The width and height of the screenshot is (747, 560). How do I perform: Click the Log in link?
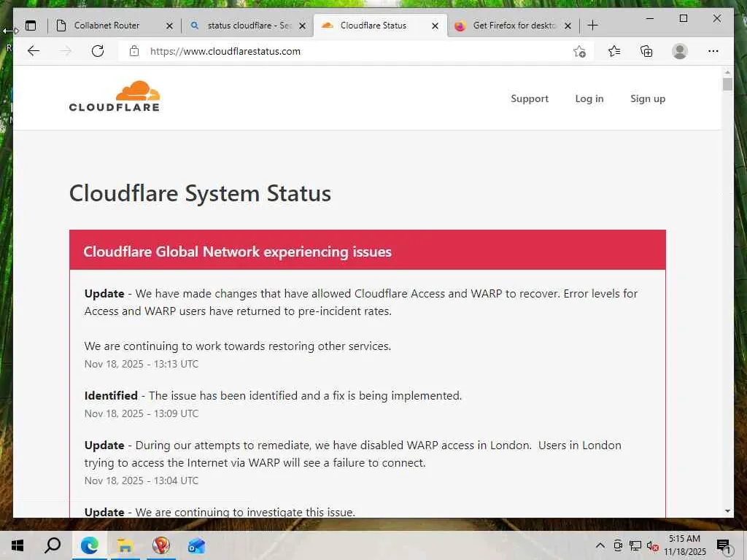point(589,98)
